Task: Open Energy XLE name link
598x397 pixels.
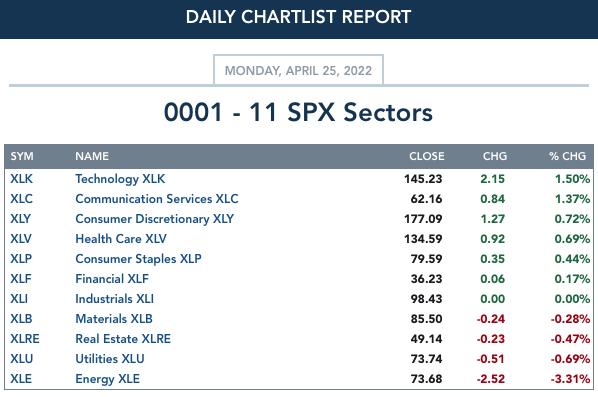Action: [x=108, y=379]
